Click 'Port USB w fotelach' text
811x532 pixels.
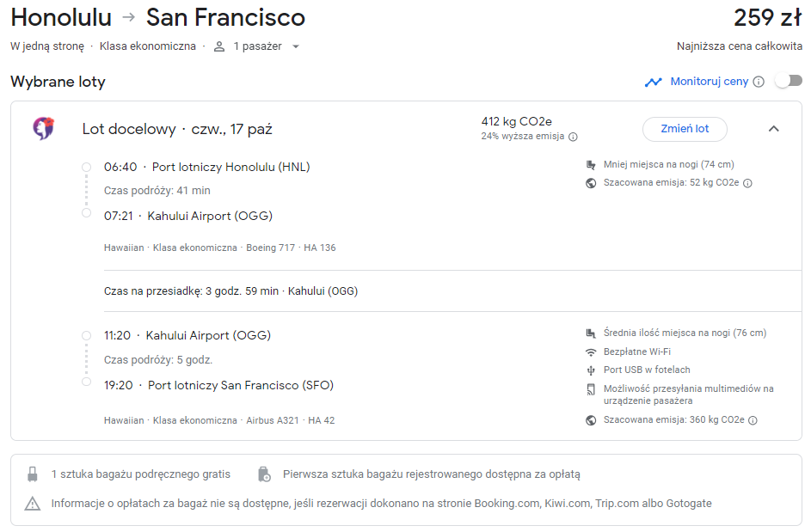[x=647, y=370]
